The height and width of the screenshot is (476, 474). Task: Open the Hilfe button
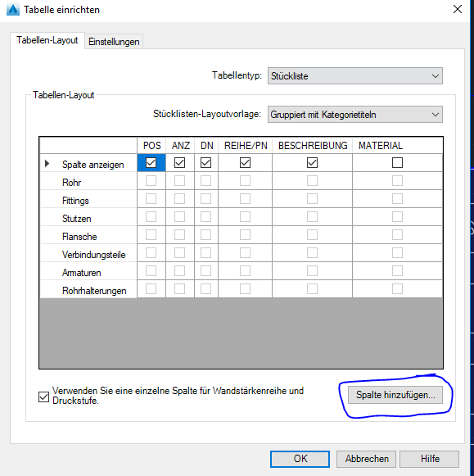430,459
